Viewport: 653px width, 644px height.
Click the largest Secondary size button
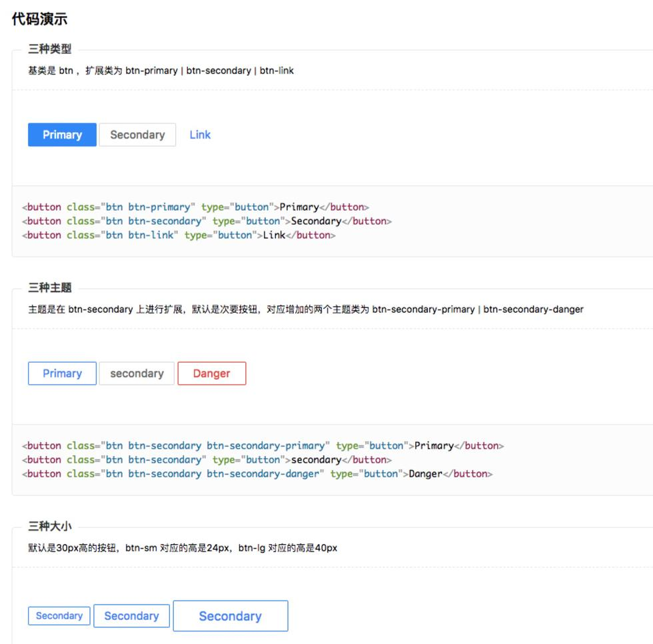click(x=231, y=616)
